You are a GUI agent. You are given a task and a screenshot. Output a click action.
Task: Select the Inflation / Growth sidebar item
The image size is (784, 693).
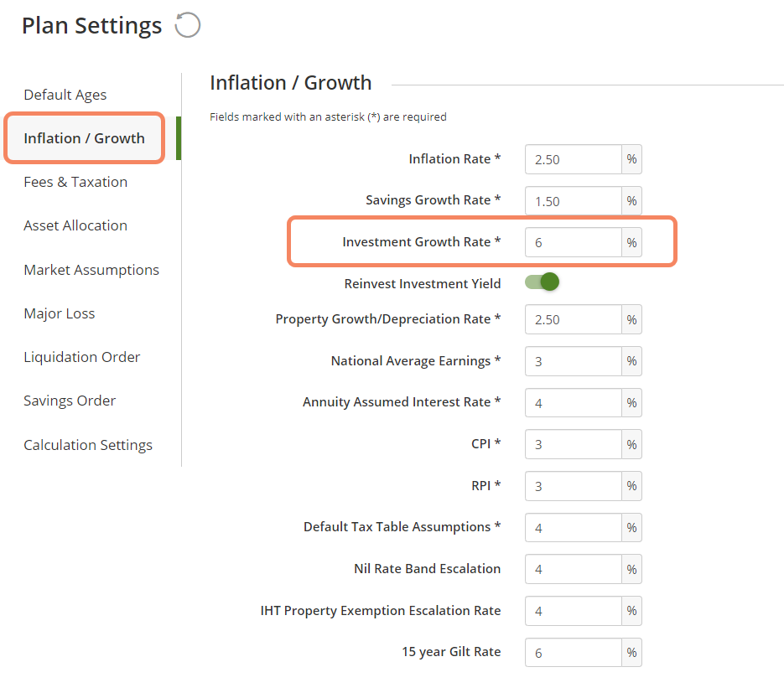pyautogui.click(x=84, y=138)
